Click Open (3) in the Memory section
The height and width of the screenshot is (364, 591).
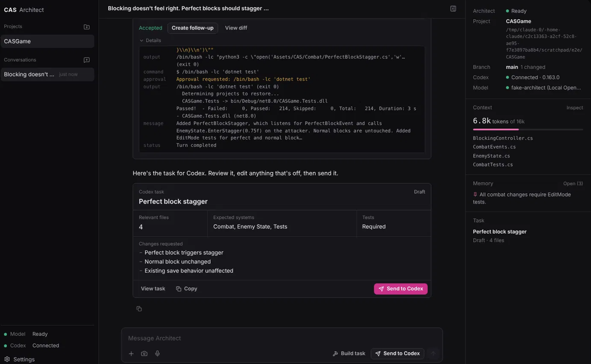point(573,184)
